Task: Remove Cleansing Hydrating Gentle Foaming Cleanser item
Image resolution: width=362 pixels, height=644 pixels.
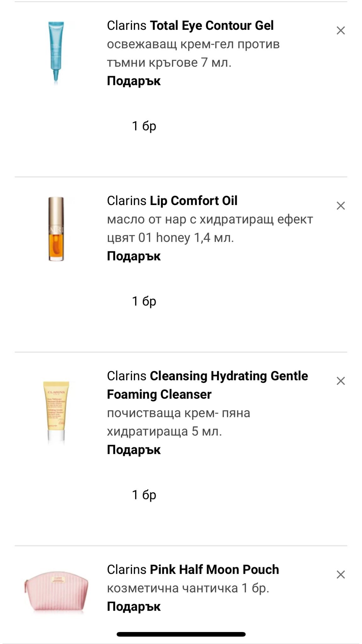Action: [x=341, y=381]
